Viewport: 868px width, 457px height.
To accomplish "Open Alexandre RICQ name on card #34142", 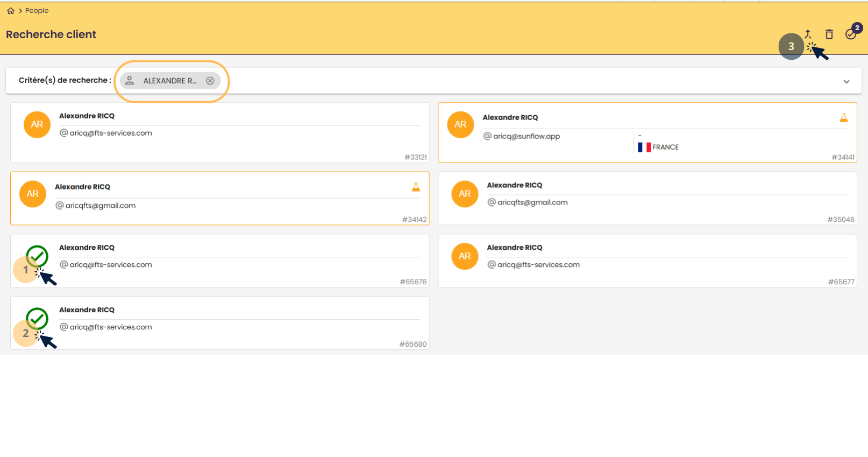I will [82, 187].
